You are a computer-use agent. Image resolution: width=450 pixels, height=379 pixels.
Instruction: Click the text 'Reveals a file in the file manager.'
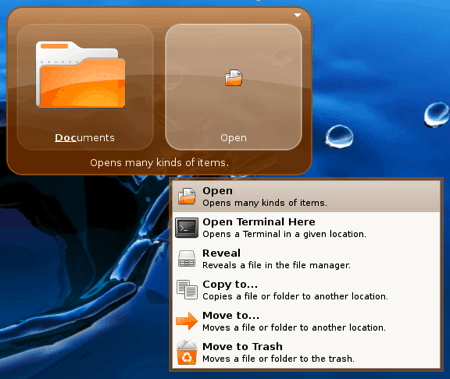[276, 265]
